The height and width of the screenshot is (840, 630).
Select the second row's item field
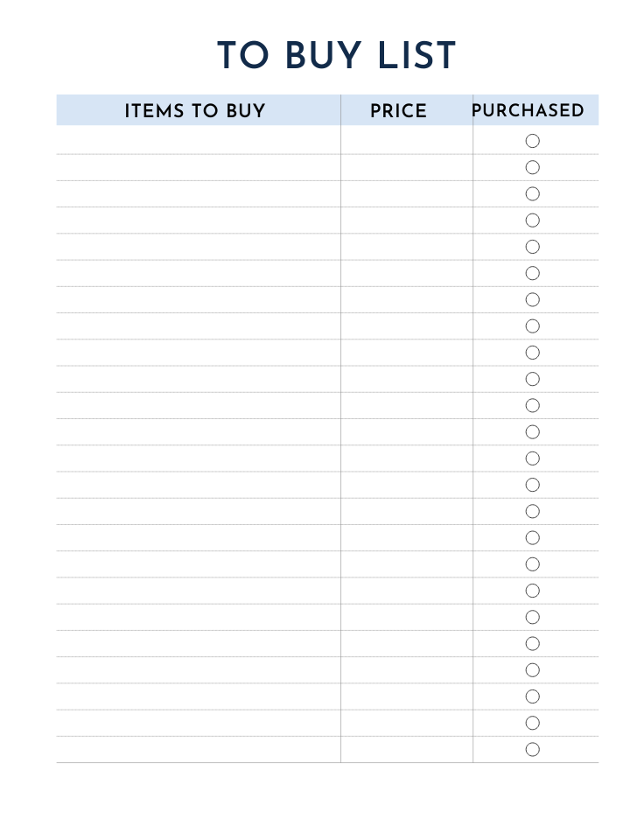[199, 167]
